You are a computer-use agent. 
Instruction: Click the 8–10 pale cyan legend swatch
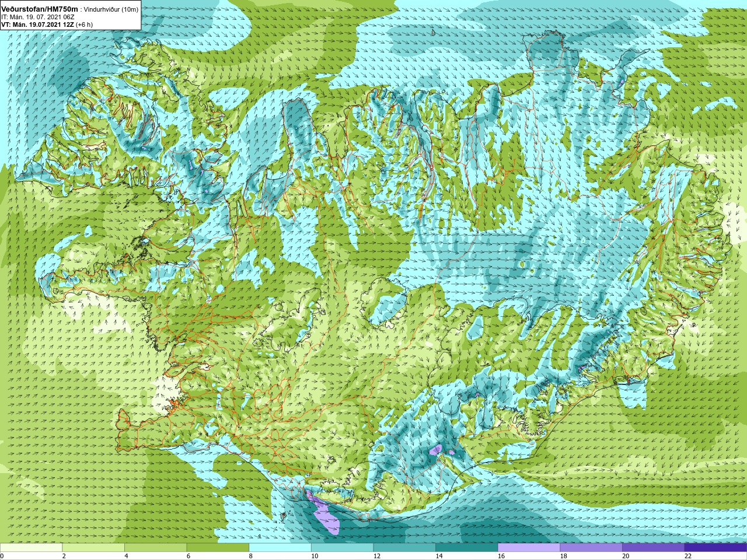point(280,547)
